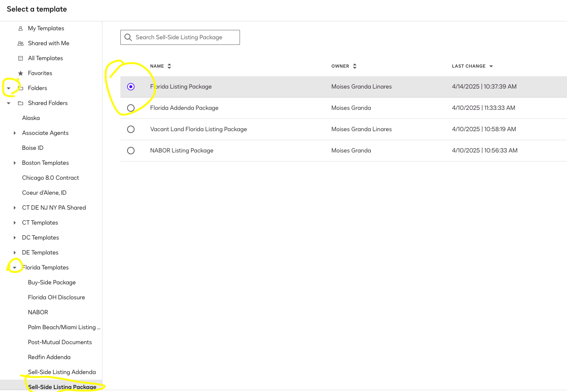Open the NABOR folder
Image resolution: width=567 pixels, height=392 pixels.
tap(38, 312)
